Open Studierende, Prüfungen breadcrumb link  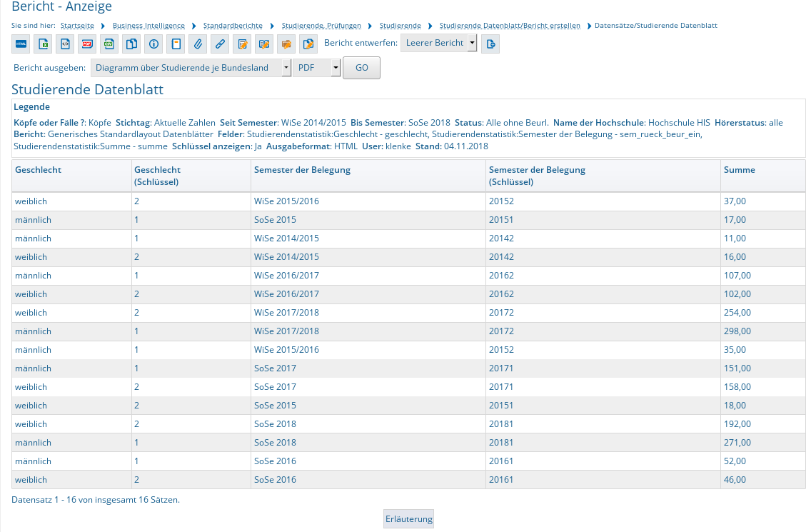pos(321,26)
